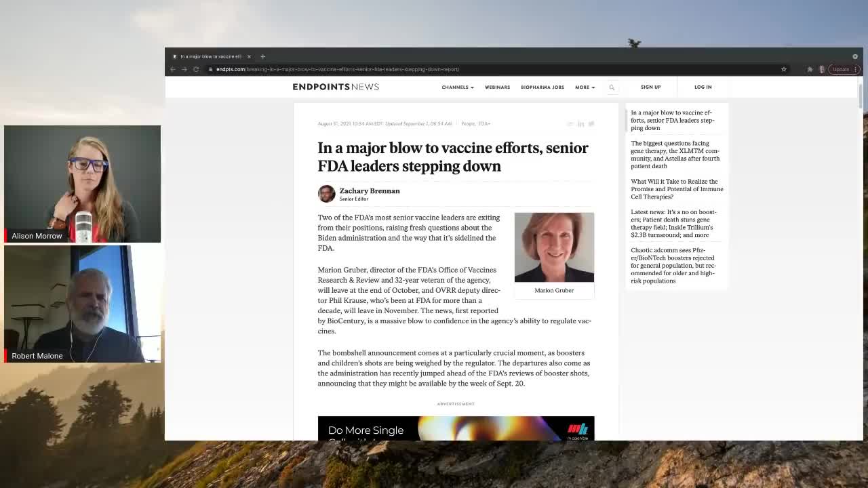Viewport: 868px width, 488px height.
Task: Open sidebar story on Immune Cell Therapies
Action: [677, 189]
